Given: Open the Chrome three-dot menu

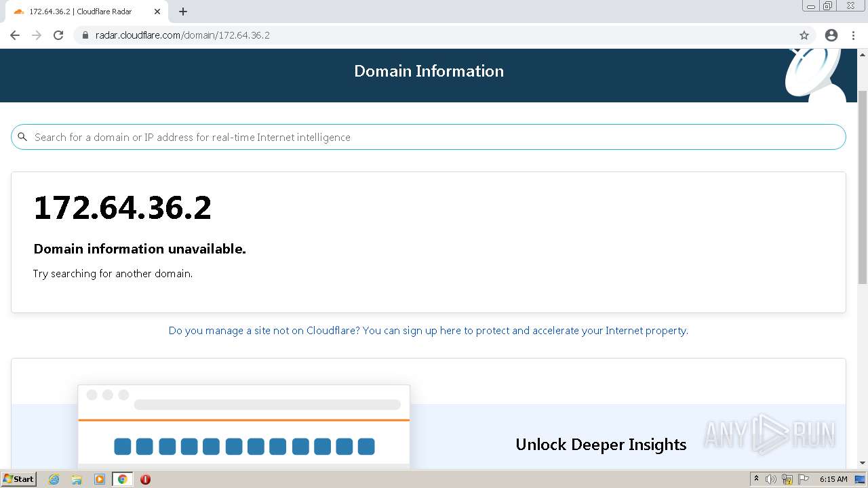Looking at the screenshot, I should (853, 35).
